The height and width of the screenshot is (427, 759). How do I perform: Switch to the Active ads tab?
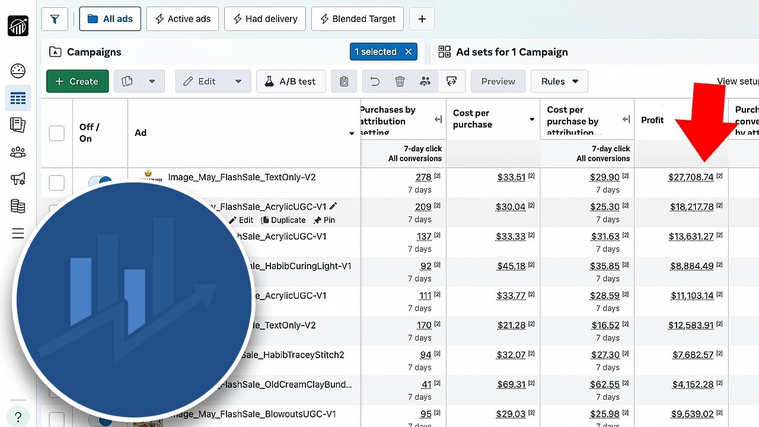[x=181, y=18]
